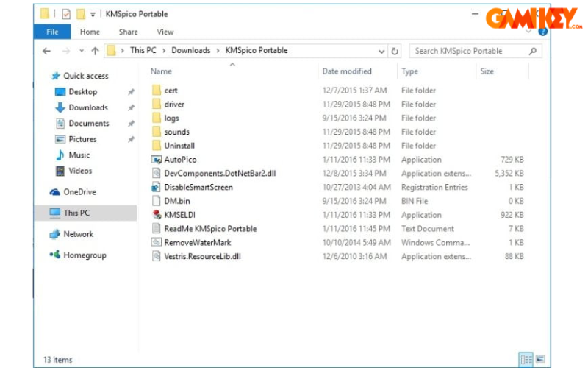Open Desktop in the sidebar
The image size is (588, 368).
[x=83, y=91]
